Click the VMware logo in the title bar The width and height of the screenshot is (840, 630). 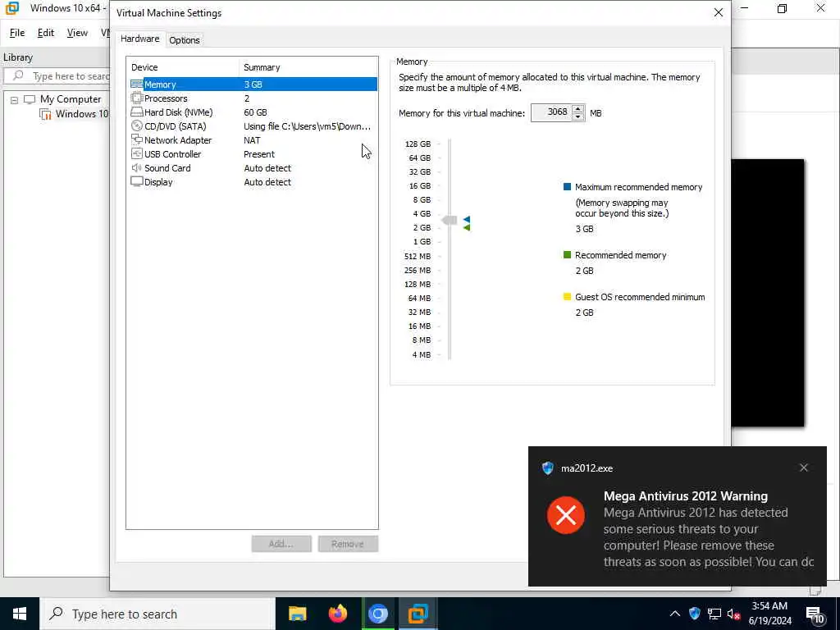pos(11,8)
